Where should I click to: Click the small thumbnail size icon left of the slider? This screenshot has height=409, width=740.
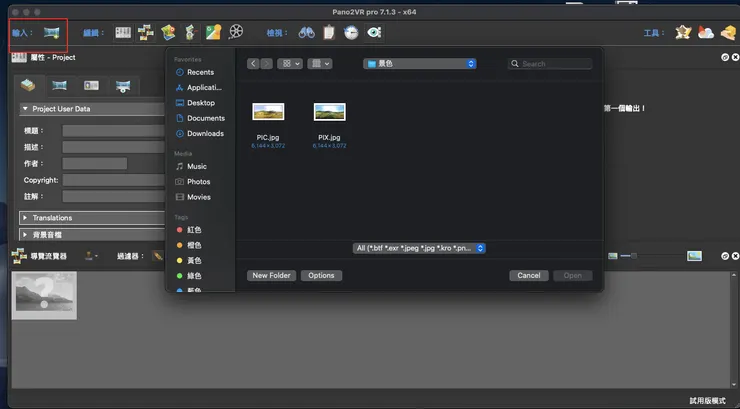click(x=613, y=256)
